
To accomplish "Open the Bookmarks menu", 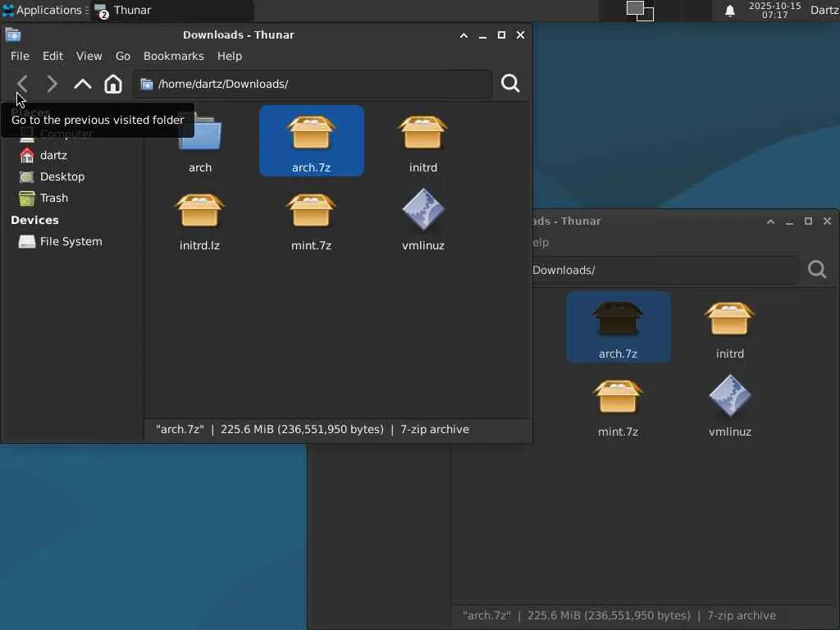I will coord(174,57).
